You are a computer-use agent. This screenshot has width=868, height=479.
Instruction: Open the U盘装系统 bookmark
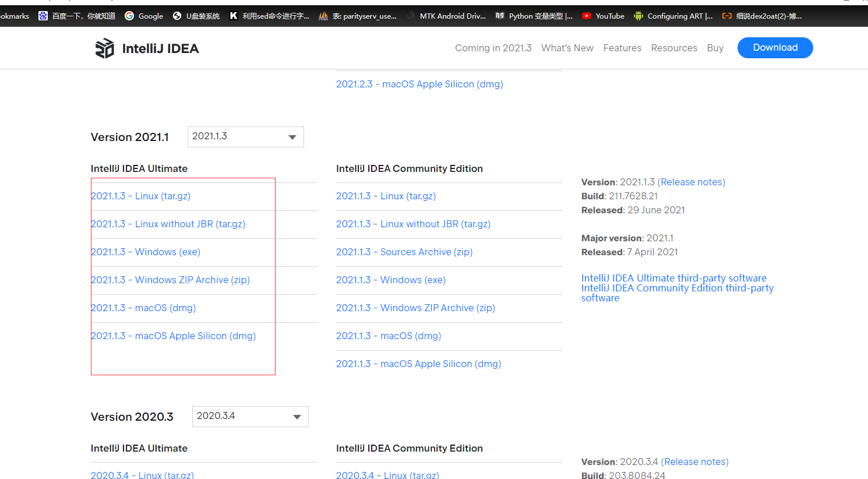click(x=196, y=16)
